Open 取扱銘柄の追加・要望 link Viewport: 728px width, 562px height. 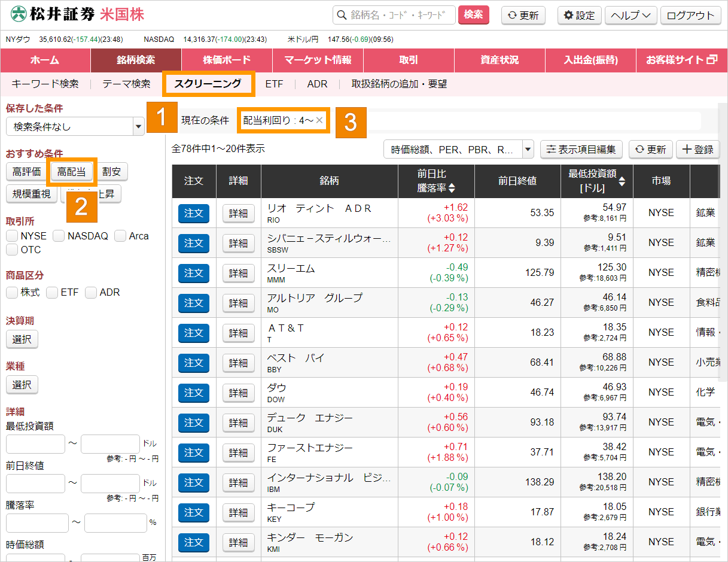[399, 84]
